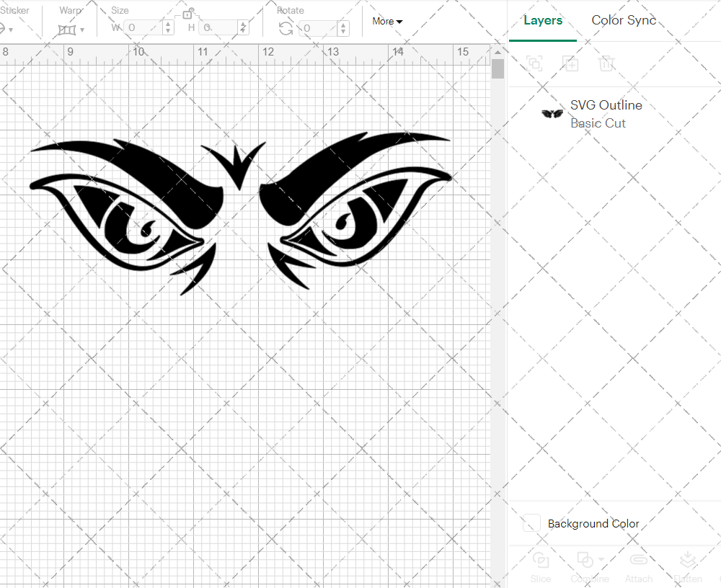Click the Delete trash icon
Image resolution: width=721 pixels, height=588 pixels.
pos(606,63)
